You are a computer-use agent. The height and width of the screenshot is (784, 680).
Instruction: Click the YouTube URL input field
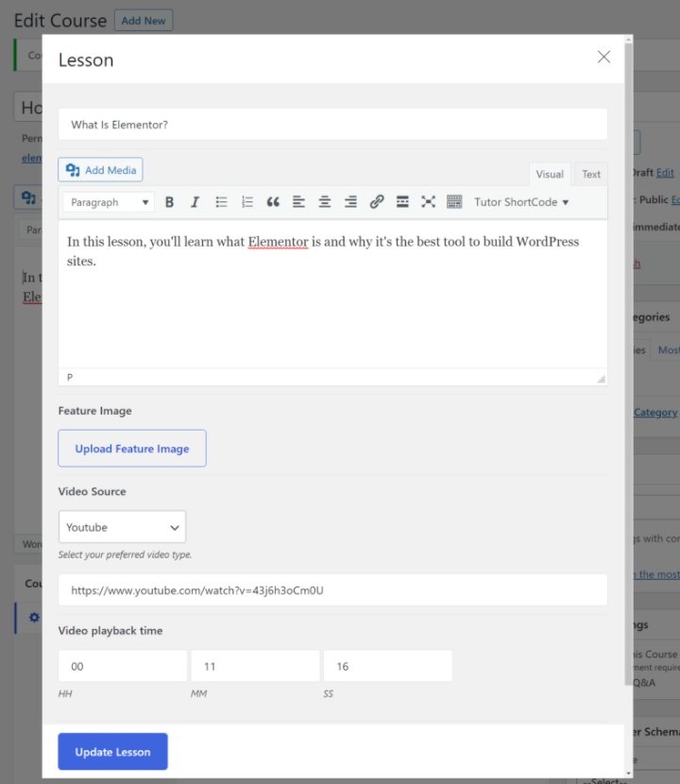point(332,590)
